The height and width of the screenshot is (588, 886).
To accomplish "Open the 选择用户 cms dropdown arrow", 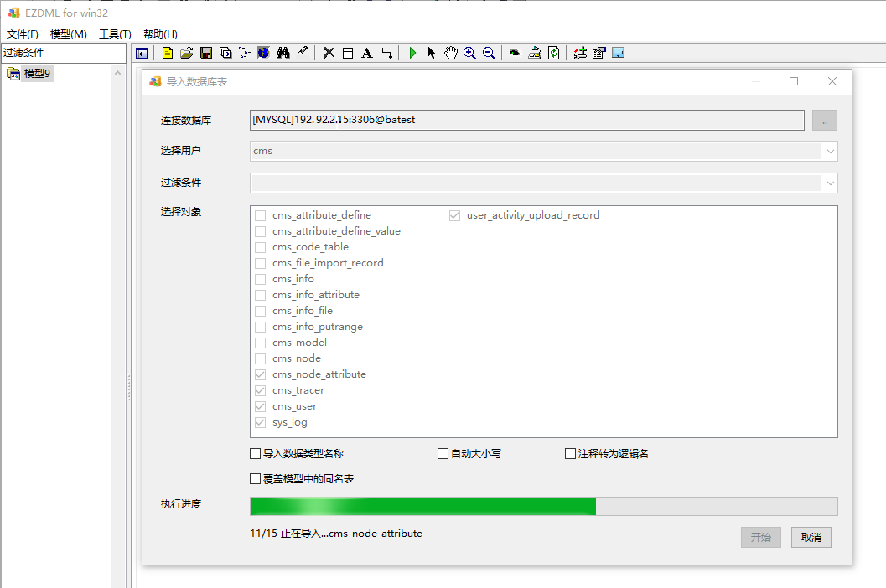I will tap(830, 152).
